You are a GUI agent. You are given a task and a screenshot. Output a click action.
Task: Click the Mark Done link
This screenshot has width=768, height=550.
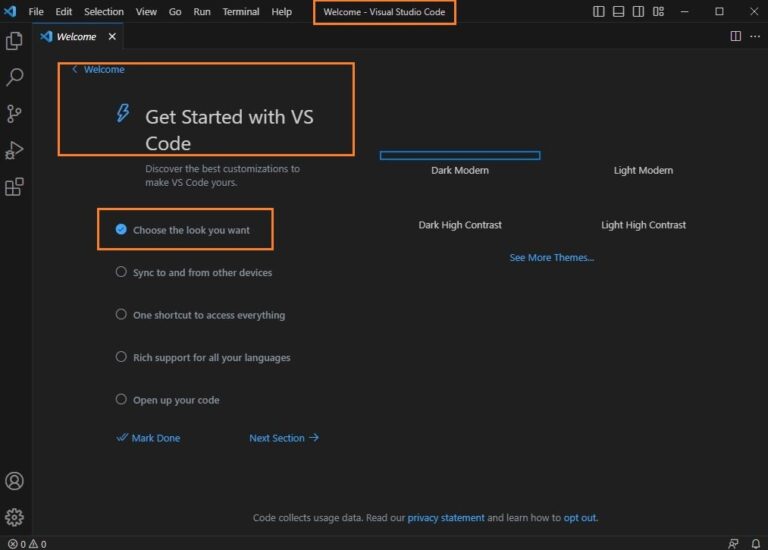[148, 438]
